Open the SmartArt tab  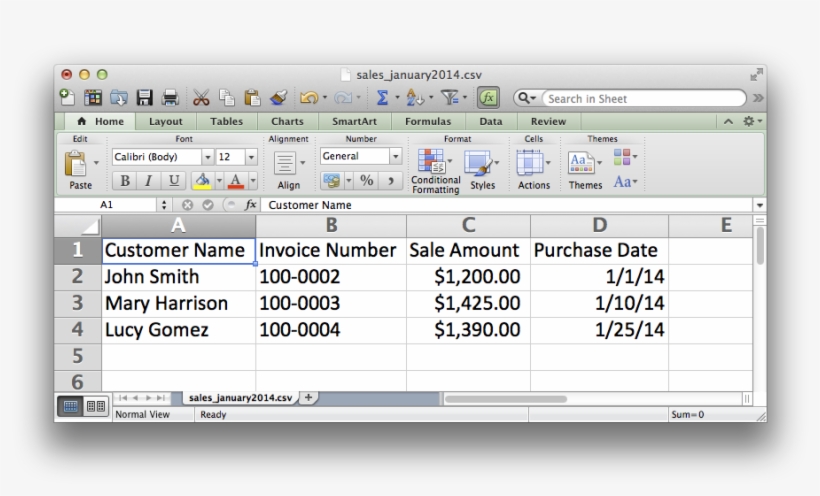click(355, 121)
